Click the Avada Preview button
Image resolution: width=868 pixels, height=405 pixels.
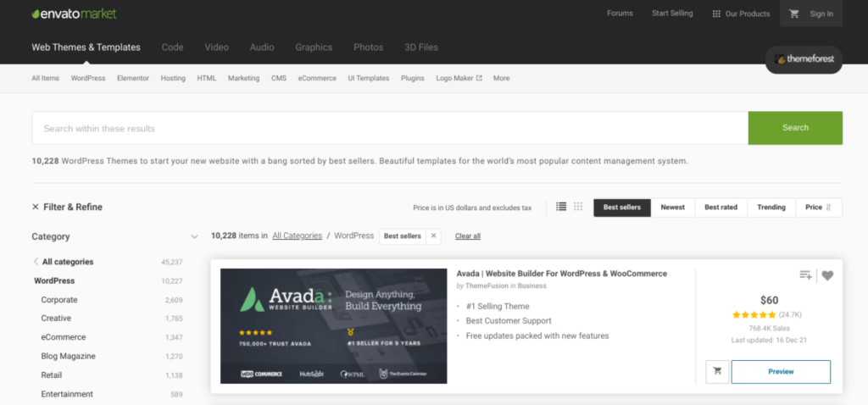click(781, 372)
